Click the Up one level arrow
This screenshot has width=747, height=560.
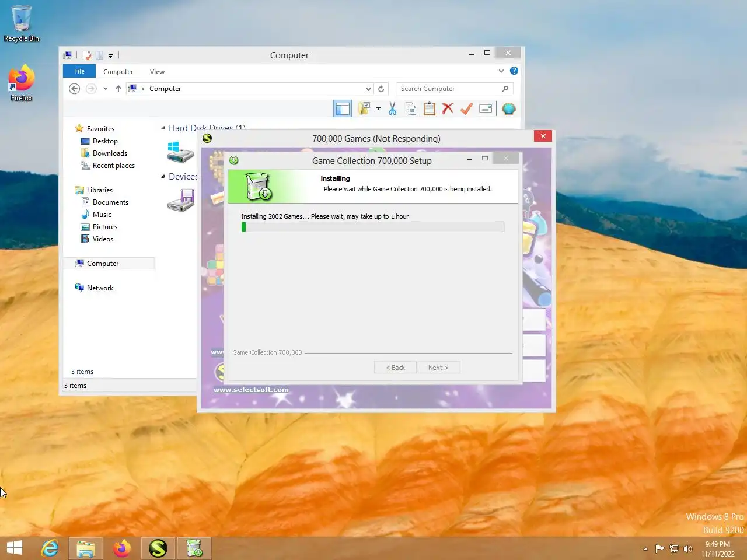pyautogui.click(x=118, y=89)
